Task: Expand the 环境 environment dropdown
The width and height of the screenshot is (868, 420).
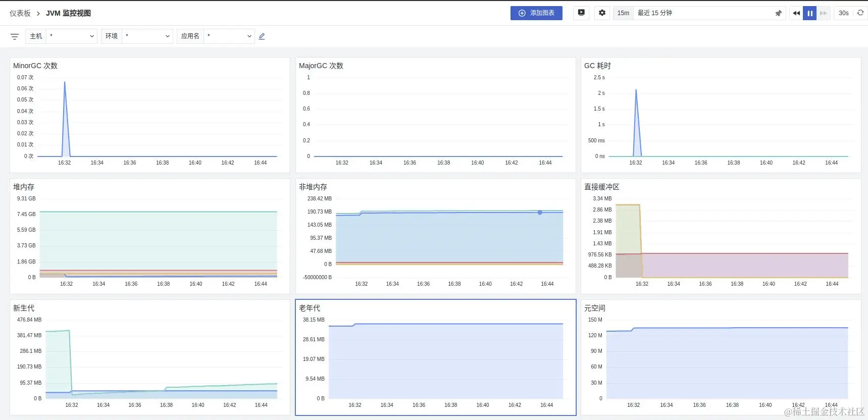Action: click(147, 36)
